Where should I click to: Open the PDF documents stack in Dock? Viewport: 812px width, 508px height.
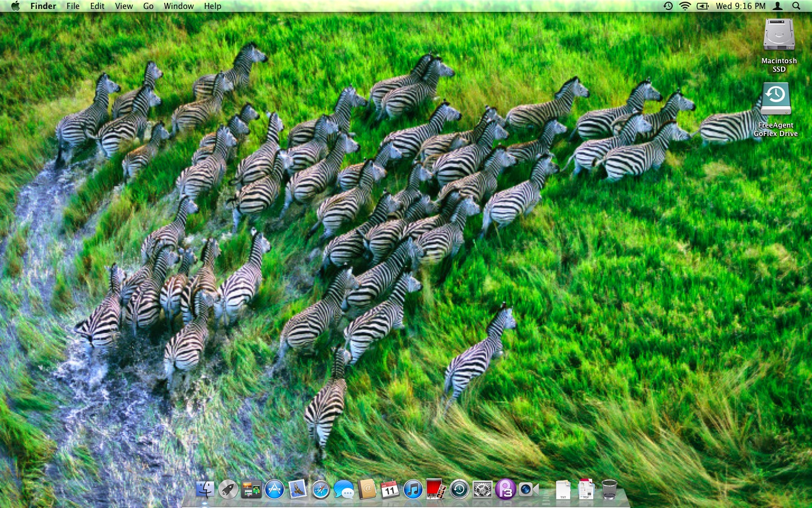point(586,489)
